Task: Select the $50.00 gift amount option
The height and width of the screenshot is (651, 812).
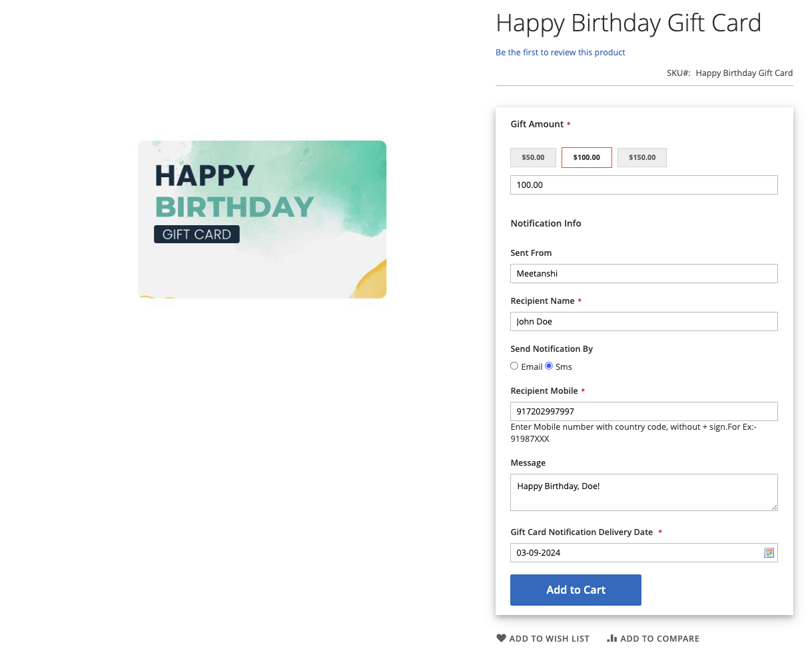Action: (x=533, y=157)
